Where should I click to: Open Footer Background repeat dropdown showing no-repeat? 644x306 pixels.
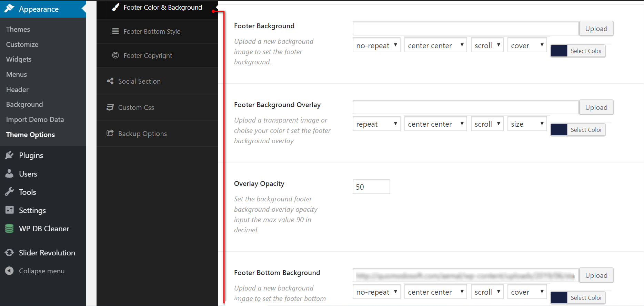[376, 45]
